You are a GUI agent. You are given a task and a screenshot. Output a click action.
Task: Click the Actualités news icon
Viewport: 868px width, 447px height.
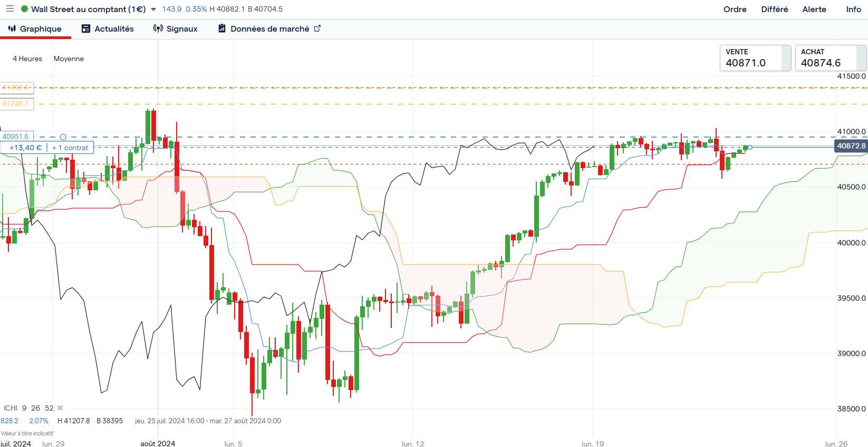(x=86, y=28)
